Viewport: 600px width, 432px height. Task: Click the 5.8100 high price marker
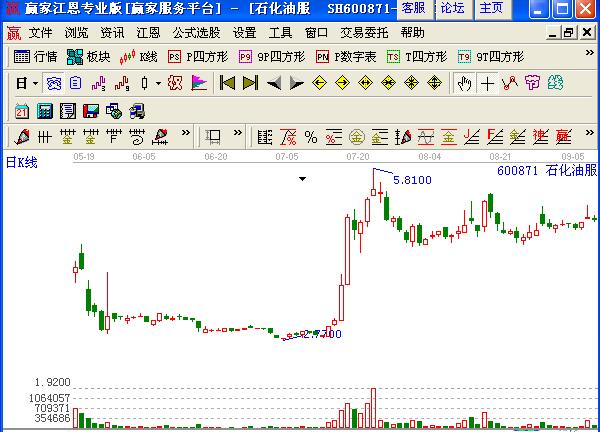pyautogui.click(x=412, y=180)
